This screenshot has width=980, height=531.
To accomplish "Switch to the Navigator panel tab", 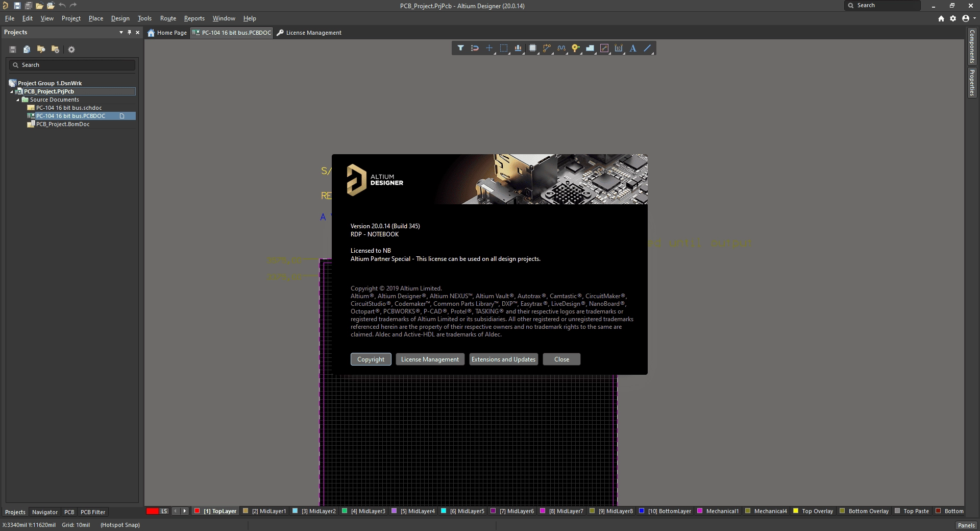I will point(45,512).
